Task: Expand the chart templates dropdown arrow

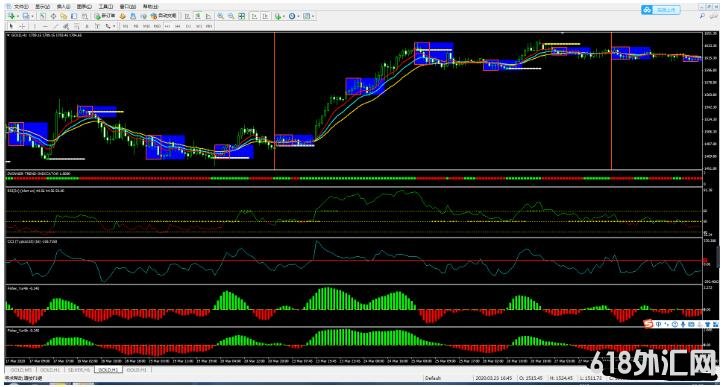Action: 313,16
